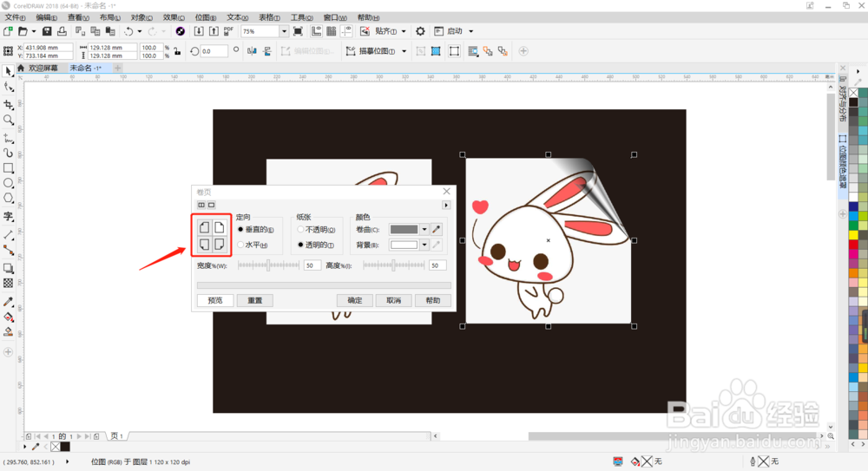Open 文件 menu
Screen dimensions: 868x471
point(16,17)
